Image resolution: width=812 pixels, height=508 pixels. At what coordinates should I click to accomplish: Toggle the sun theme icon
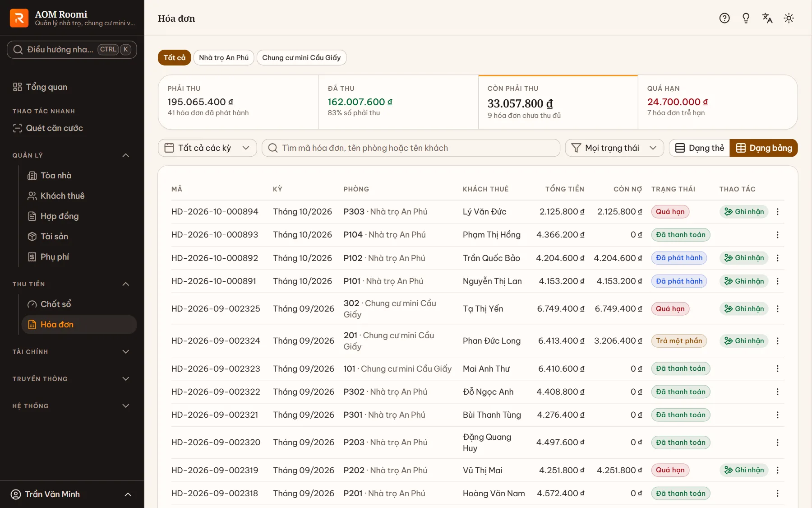tap(789, 18)
